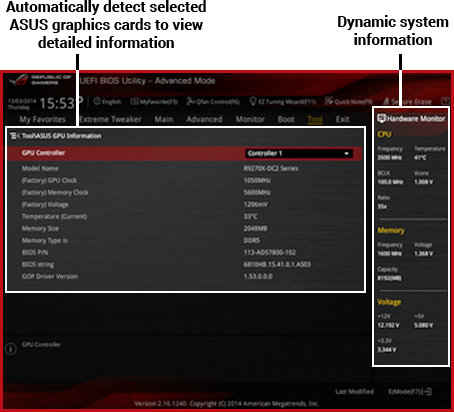Open the Controller 1 dropdown
Image resolution: width=454 pixels, height=412 pixels.
[299, 153]
